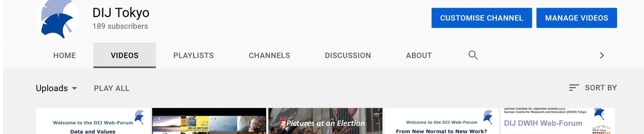Click the DIJ Tokyo channel avatar
The image size is (644, 134).
pos(58,19)
